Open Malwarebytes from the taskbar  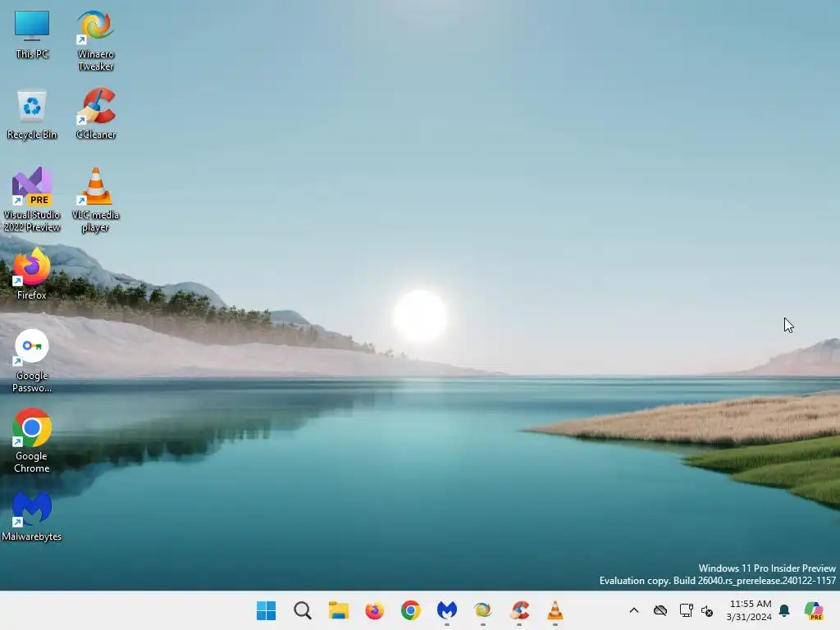pos(447,610)
